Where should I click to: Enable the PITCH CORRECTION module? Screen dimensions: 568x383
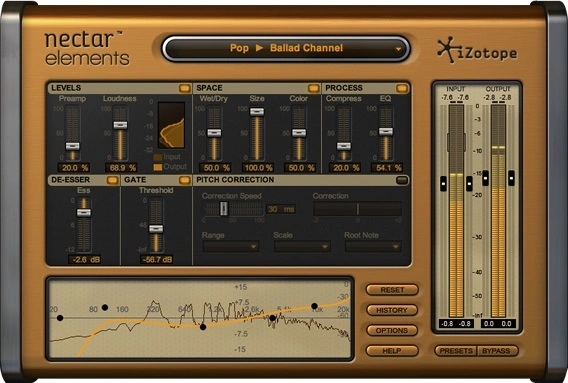point(402,180)
